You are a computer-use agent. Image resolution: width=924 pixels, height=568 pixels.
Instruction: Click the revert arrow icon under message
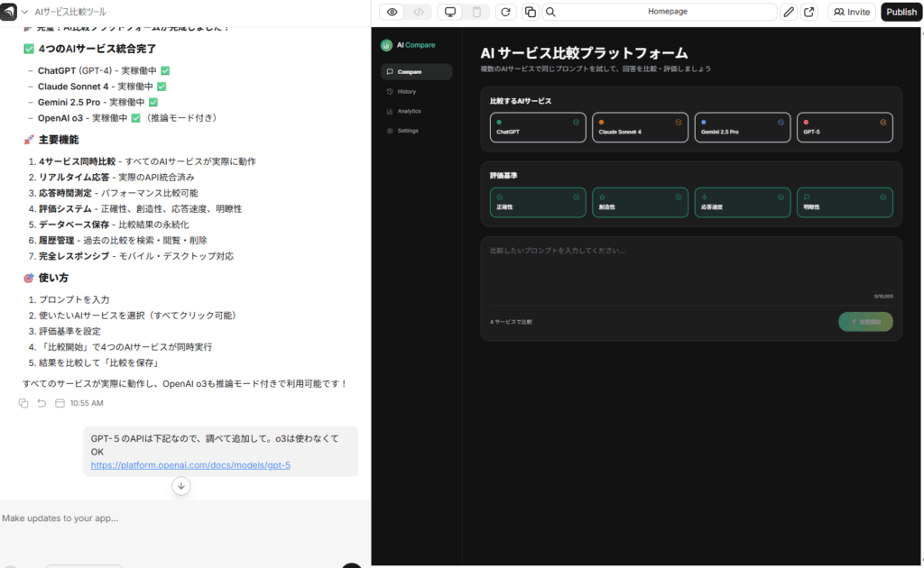42,403
